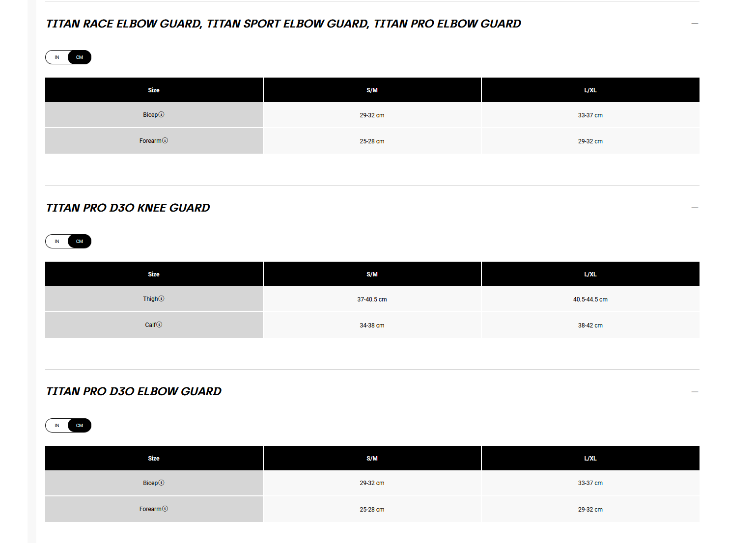Screen dimensions: 756x543
Task: Click Titan Pro D3O Knee Guard heading
Action: 128,208
